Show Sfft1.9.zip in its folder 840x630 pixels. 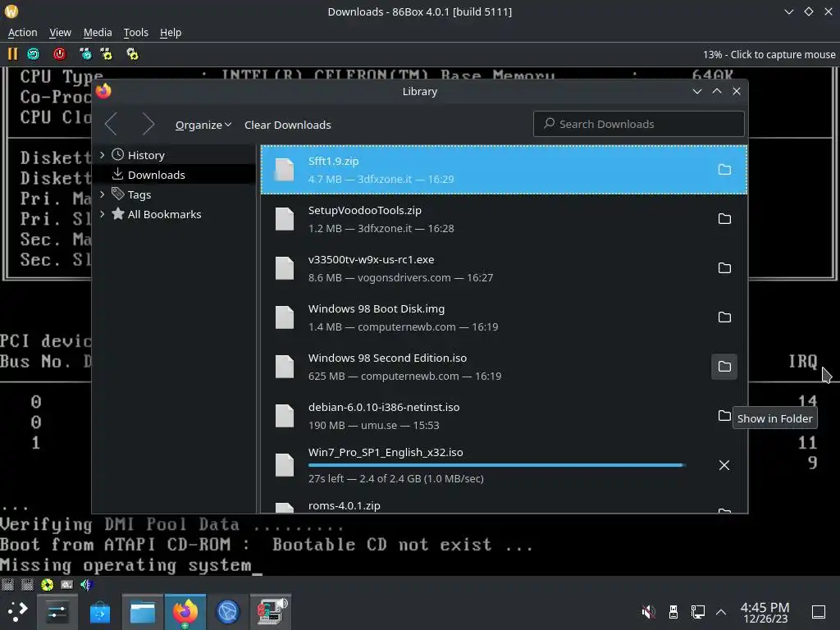pos(724,170)
